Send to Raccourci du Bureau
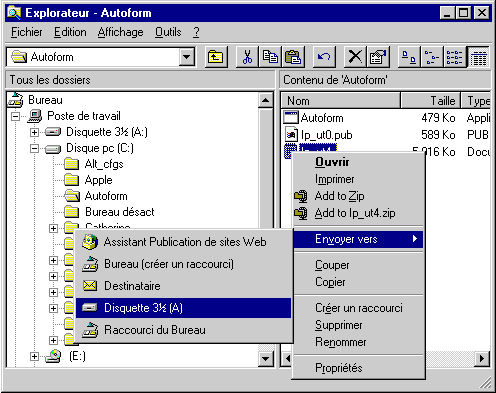This screenshot has height=393, width=496. pyautogui.click(x=183, y=330)
